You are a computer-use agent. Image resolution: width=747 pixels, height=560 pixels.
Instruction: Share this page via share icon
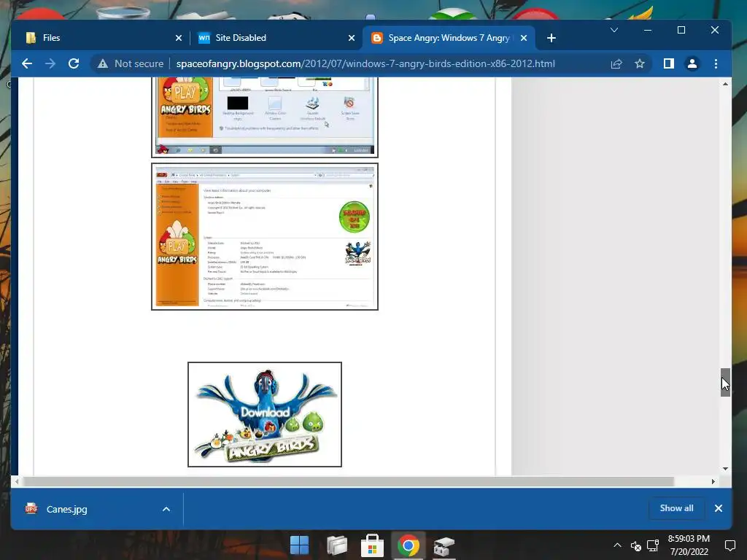pos(616,63)
